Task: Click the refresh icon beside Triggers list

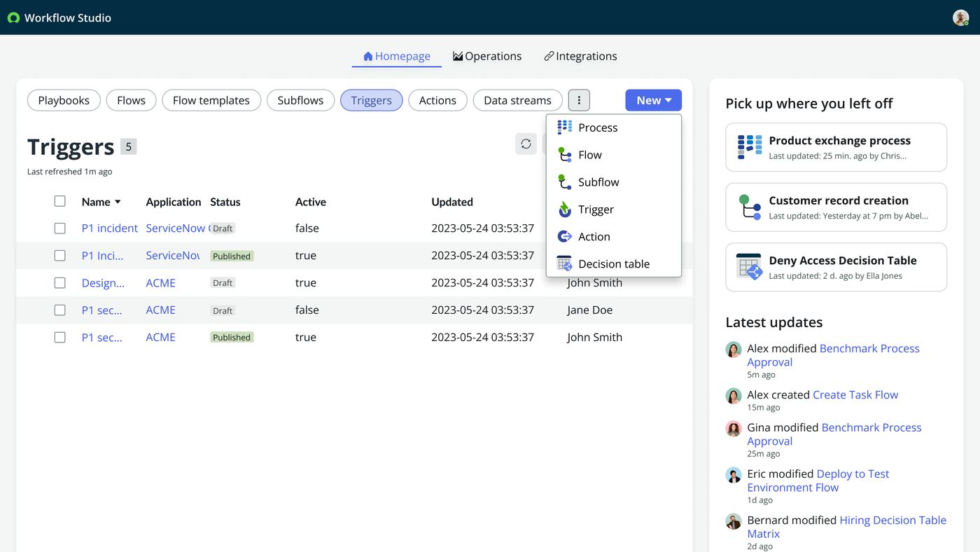Action: tap(526, 144)
